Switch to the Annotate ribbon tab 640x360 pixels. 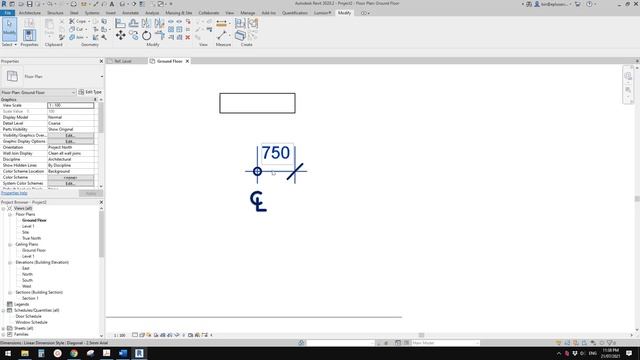(131, 13)
